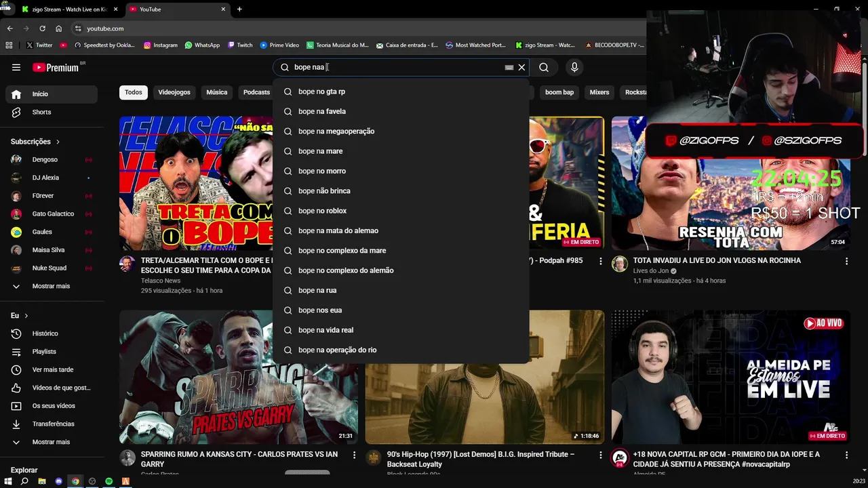
Task: Expand 'Mostrar mais' under subscriptions
Action: click(x=52, y=286)
